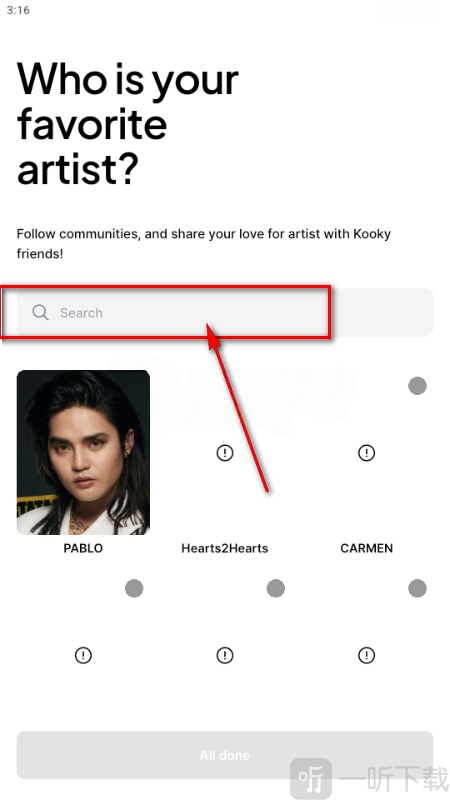Focus the Search artist input field

click(x=225, y=312)
